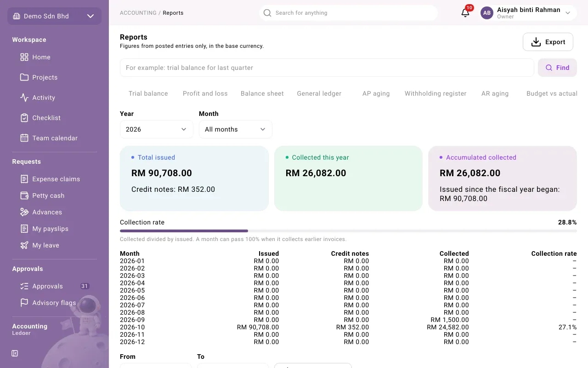
Task: Click the Home grid icon in sidebar
Action: (x=24, y=57)
